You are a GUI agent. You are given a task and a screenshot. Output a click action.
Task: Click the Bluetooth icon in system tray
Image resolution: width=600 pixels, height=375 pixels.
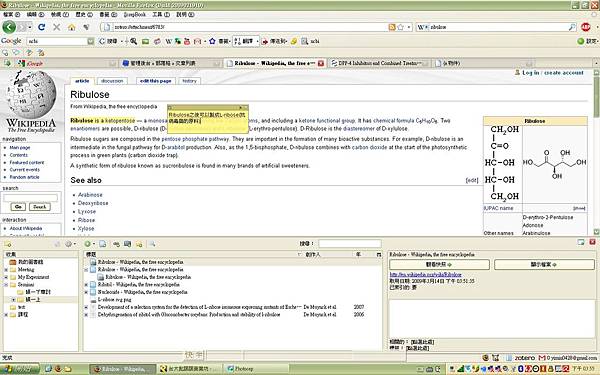(x=521, y=369)
